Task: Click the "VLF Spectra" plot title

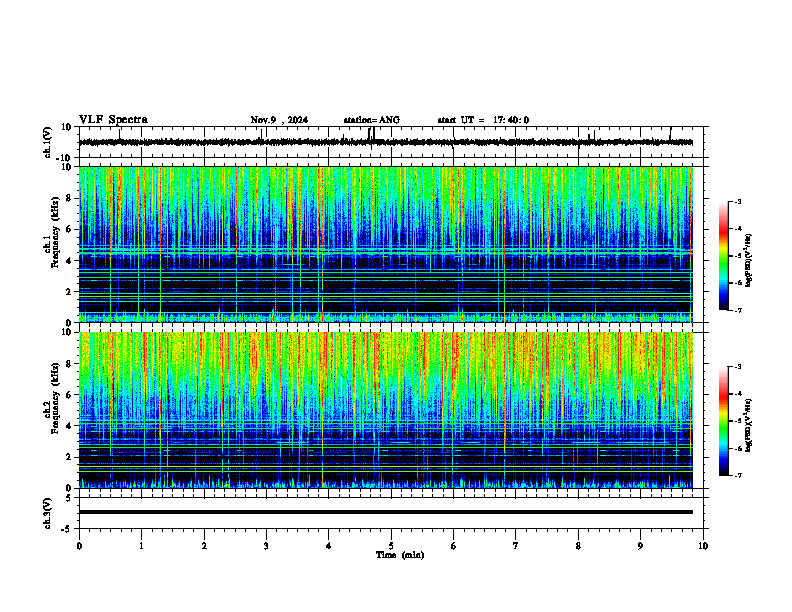Action: point(113,120)
